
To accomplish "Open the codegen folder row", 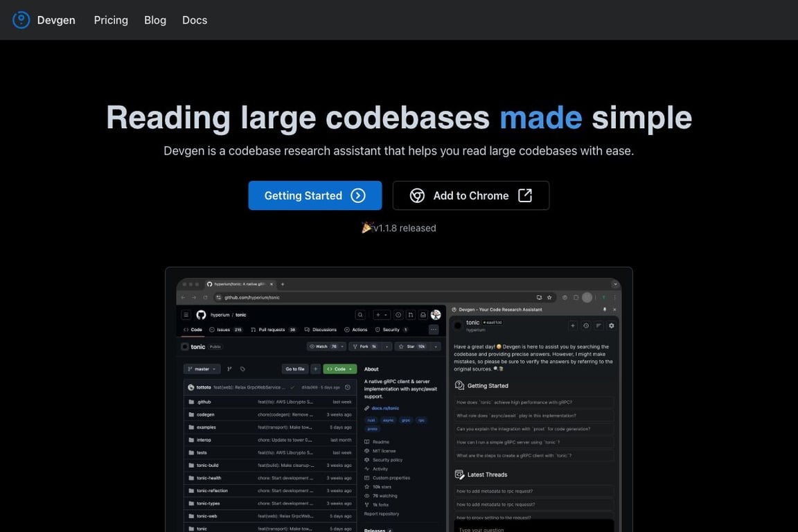I will tap(270, 414).
